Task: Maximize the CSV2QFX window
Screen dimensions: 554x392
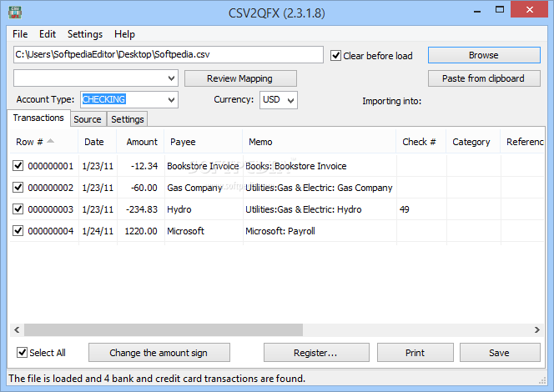Action: click(x=500, y=9)
